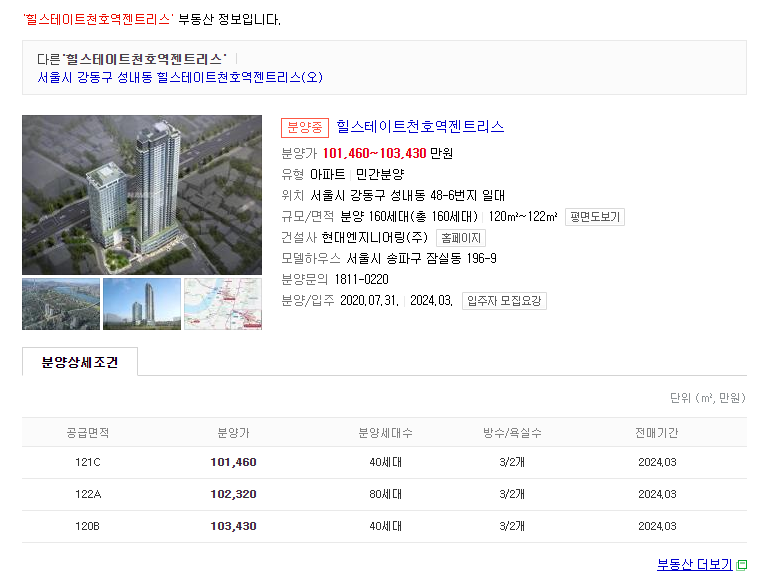772x583 pixels.
Task: Click the 분양세대수 column header
Action: tap(386, 433)
